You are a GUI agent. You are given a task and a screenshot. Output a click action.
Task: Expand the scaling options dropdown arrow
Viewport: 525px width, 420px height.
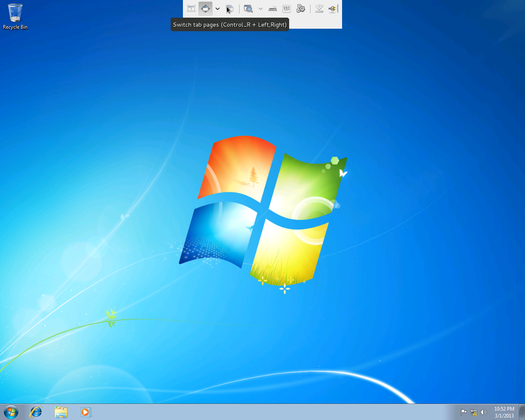pos(260,9)
